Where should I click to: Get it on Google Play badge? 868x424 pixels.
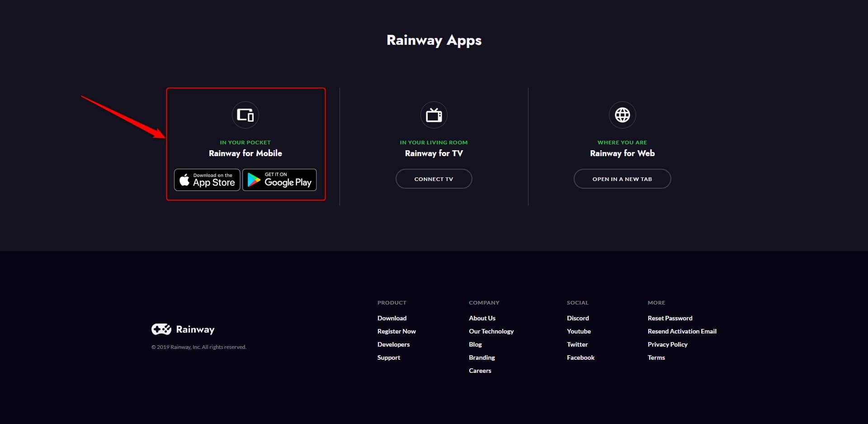[x=279, y=180]
